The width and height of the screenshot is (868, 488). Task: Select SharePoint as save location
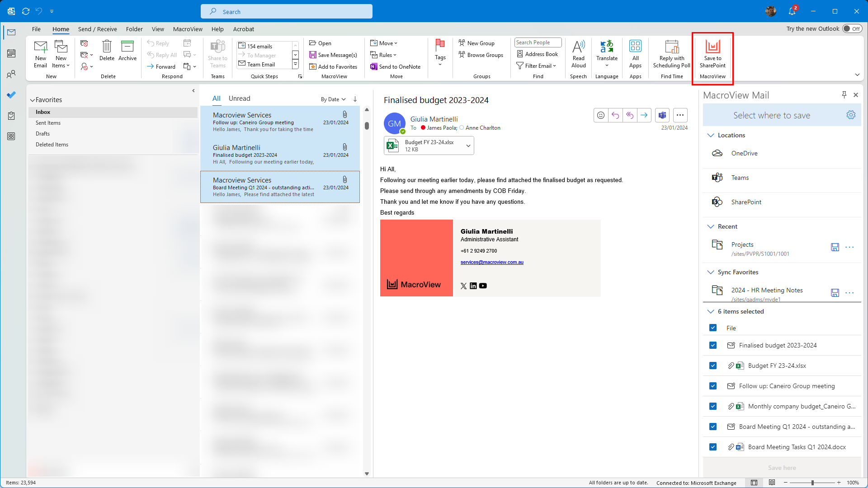click(782, 202)
